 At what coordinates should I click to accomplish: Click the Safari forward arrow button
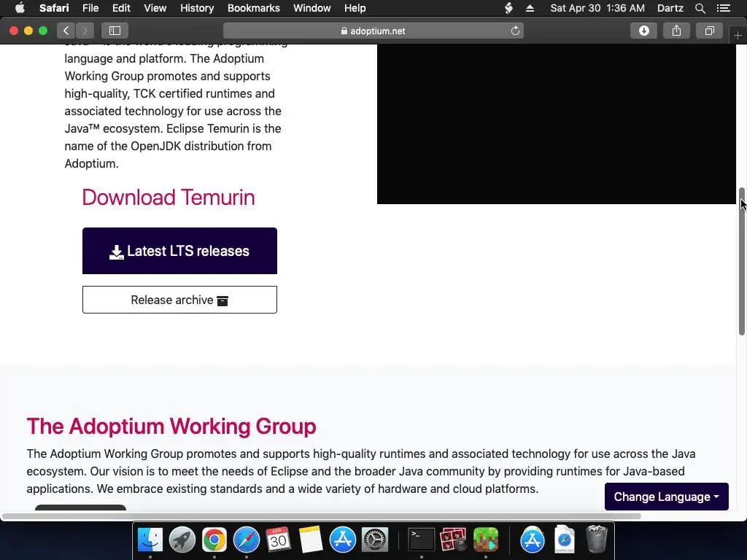tap(85, 31)
